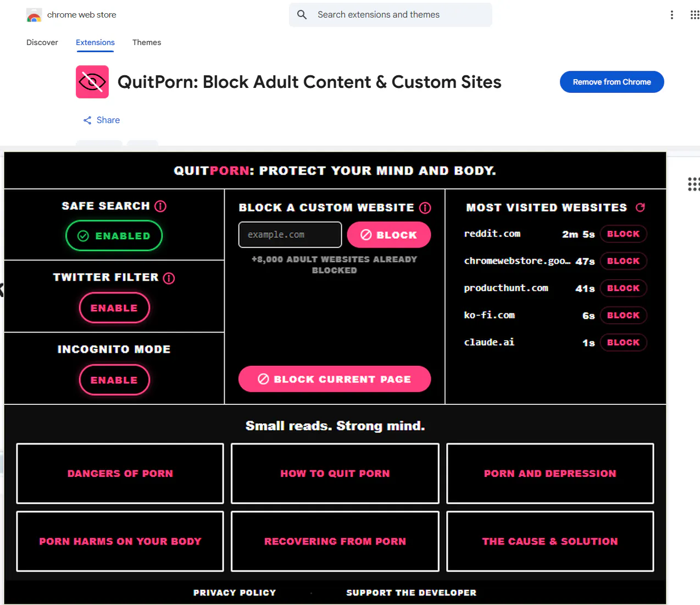This screenshot has width=700, height=605.
Task: Focus the Search extensions and themes box
Action: pyautogui.click(x=391, y=15)
